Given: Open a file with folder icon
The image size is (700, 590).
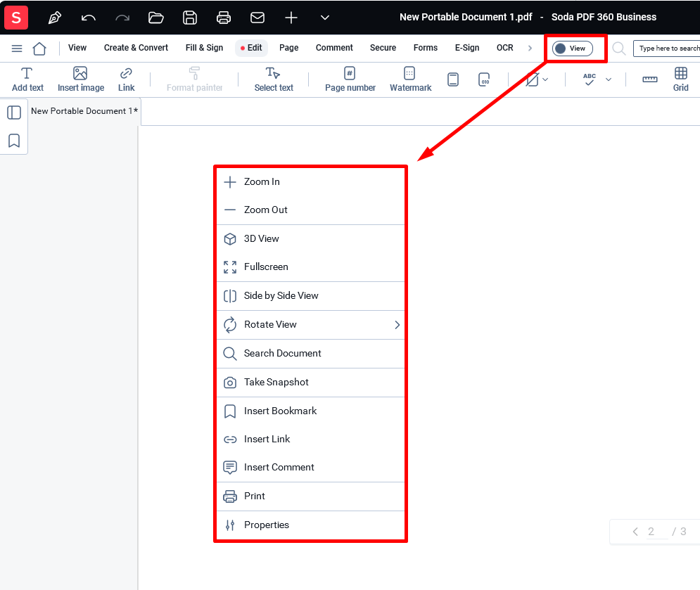Looking at the screenshot, I should pyautogui.click(x=155, y=18).
